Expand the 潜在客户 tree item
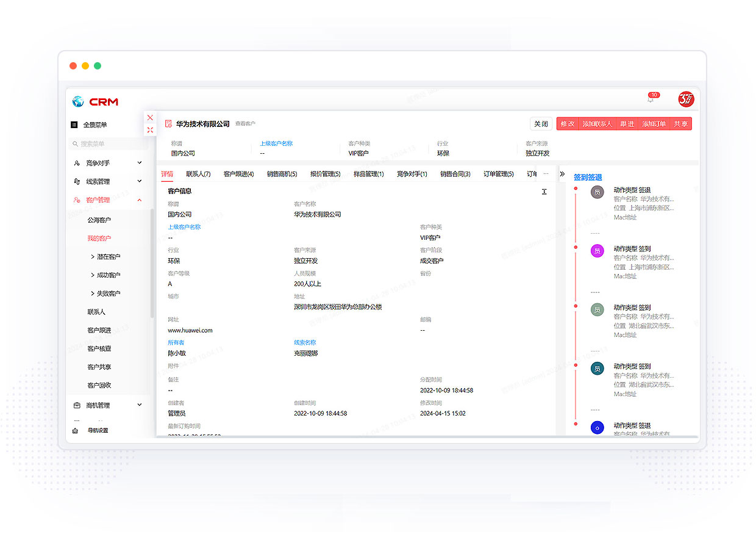Image resolution: width=756 pixels, height=537 pixels. [x=93, y=257]
